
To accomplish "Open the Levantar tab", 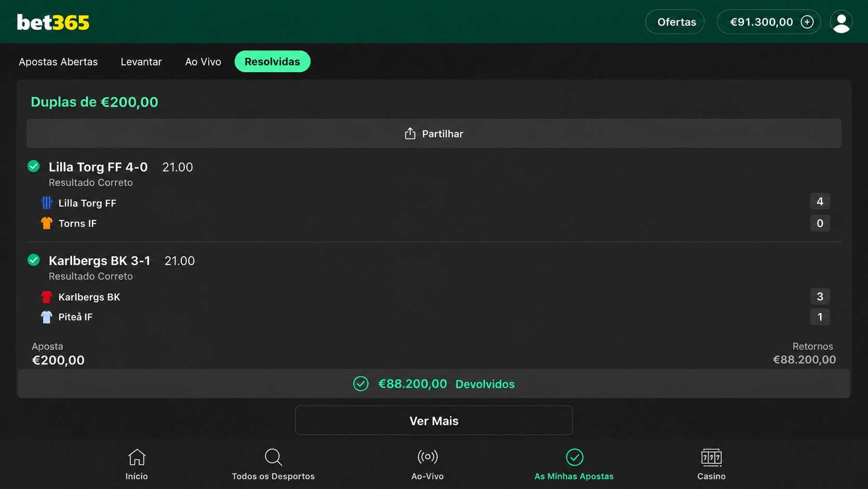I will pos(141,62).
